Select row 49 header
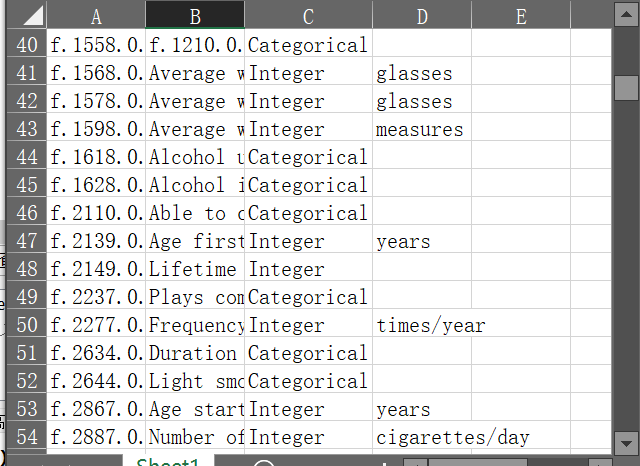The image size is (640, 466). (x=27, y=297)
